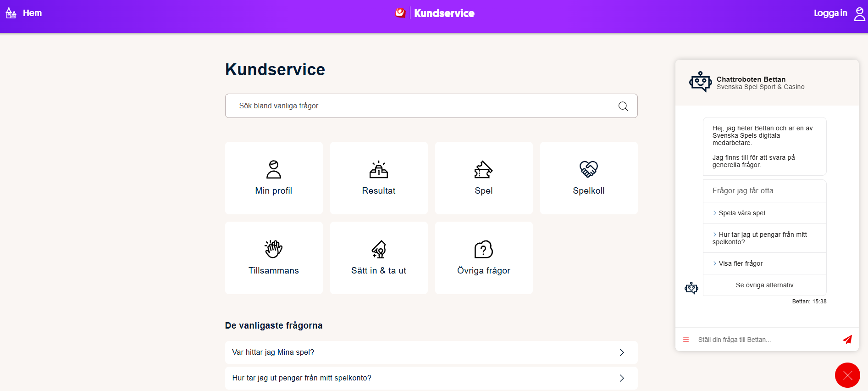Screen dimensions: 868x391
Task: Focus the 'Sök bland vanliga frågor' search field
Action: click(x=431, y=106)
